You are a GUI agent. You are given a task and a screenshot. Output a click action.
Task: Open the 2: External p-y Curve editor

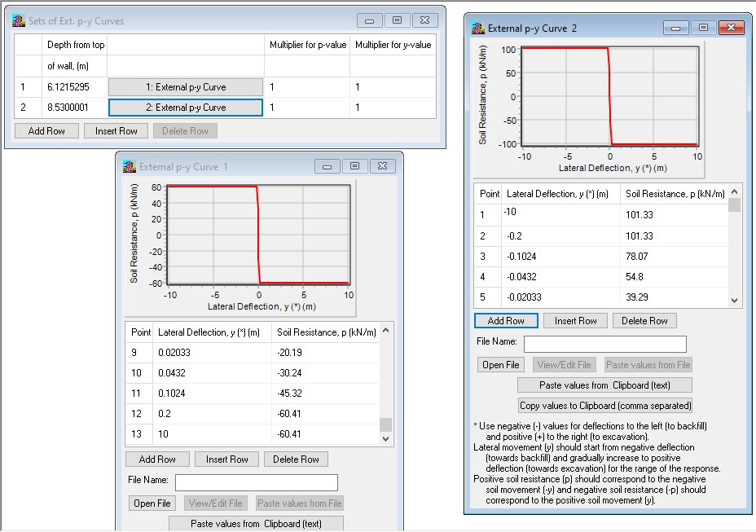coord(186,105)
